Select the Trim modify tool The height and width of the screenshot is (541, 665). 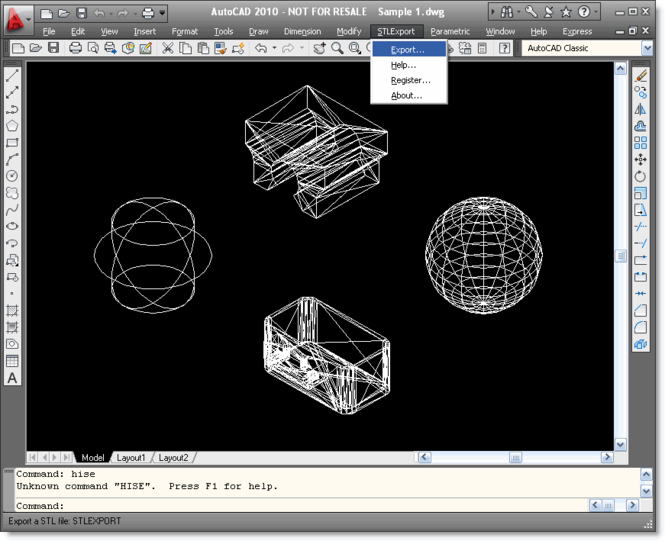coord(640,227)
